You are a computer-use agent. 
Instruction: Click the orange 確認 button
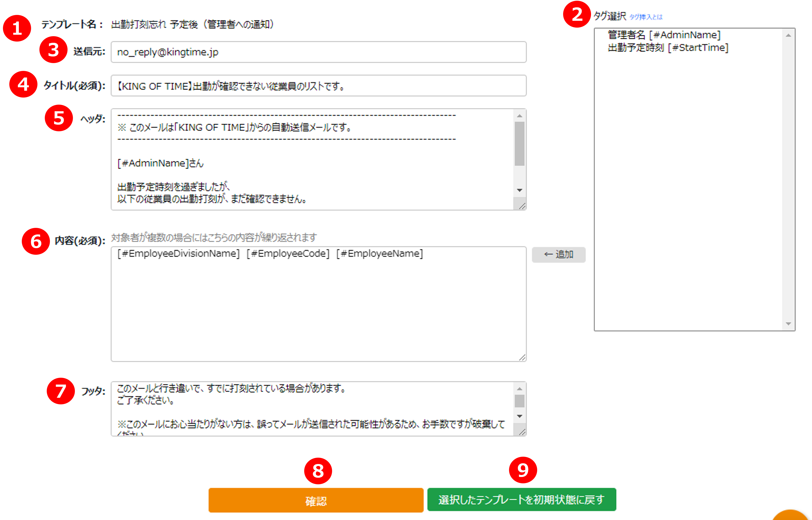click(x=316, y=500)
